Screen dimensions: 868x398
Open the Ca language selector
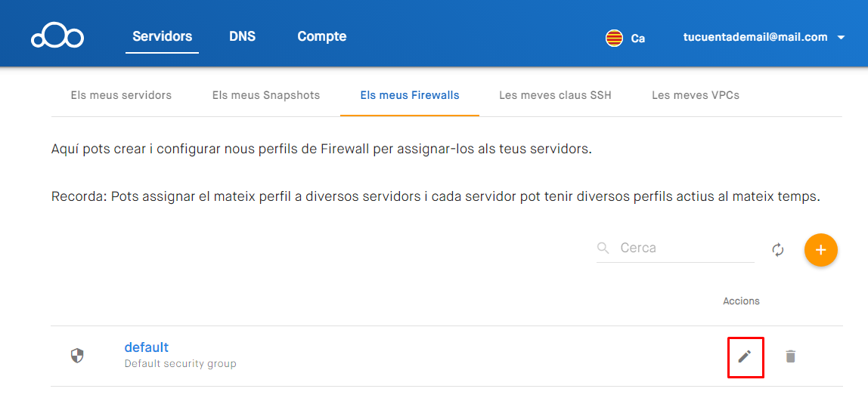pos(637,38)
